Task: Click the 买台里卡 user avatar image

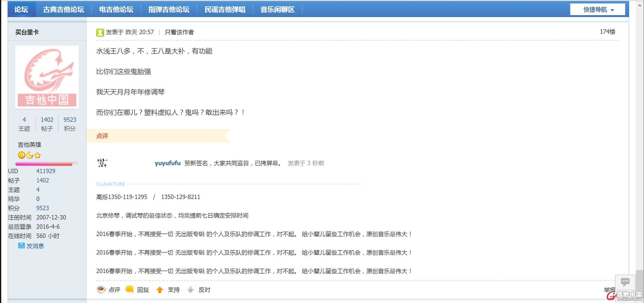Action: [x=47, y=77]
